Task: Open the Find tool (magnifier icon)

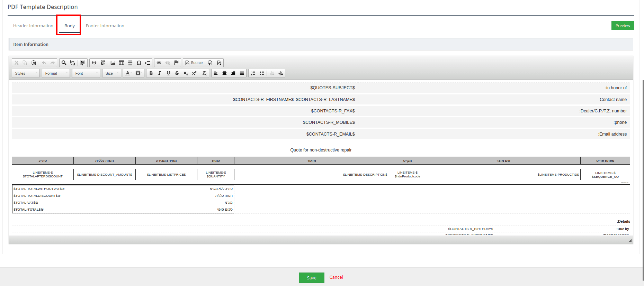Action: click(x=64, y=63)
